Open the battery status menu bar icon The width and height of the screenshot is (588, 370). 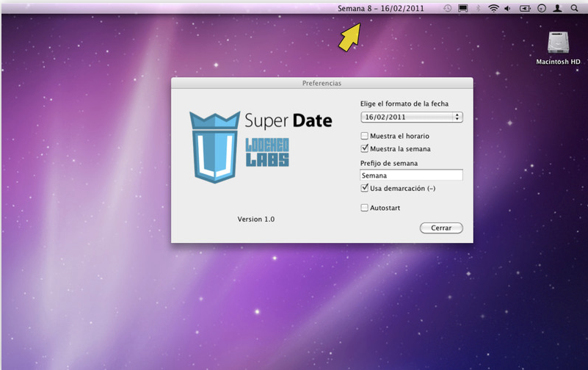(525, 8)
